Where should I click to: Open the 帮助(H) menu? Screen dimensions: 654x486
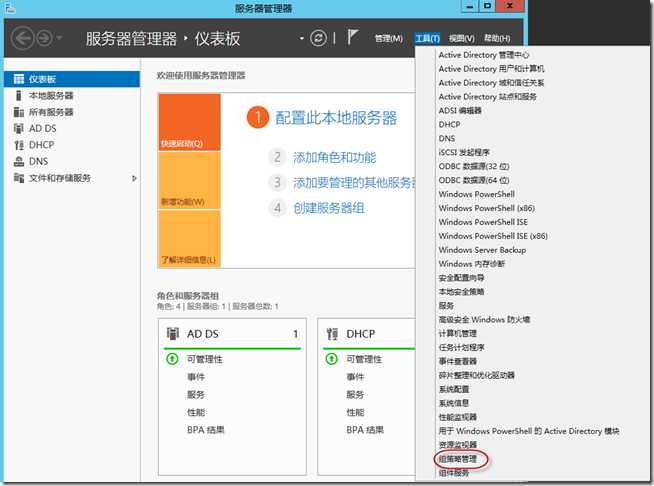(497, 38)
